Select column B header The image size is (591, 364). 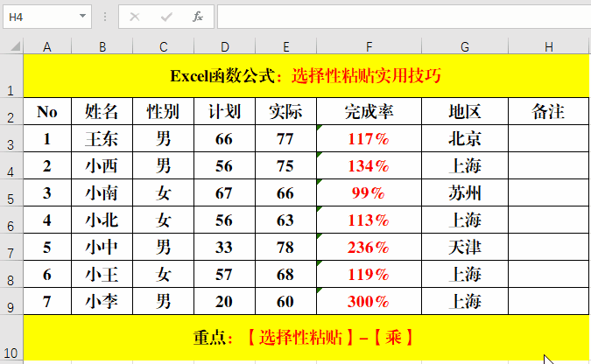(x=102, y=46)
